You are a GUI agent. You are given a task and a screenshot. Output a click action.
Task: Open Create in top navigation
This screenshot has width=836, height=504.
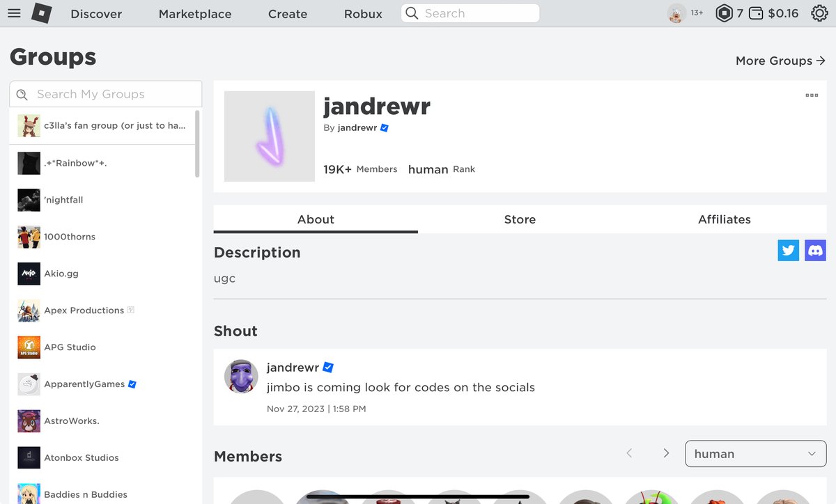pyautogui.click(x=288, y=14)
